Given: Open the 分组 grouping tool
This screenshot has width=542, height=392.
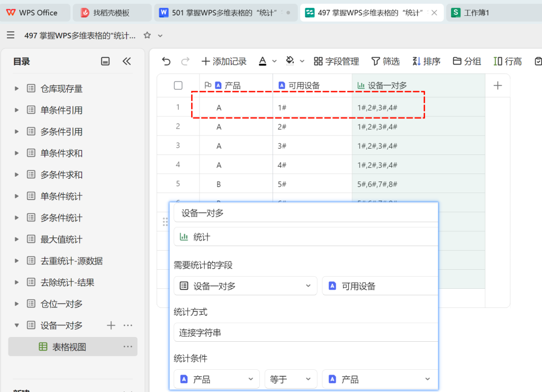Looking at the screenshot, I should coord(467,61).
